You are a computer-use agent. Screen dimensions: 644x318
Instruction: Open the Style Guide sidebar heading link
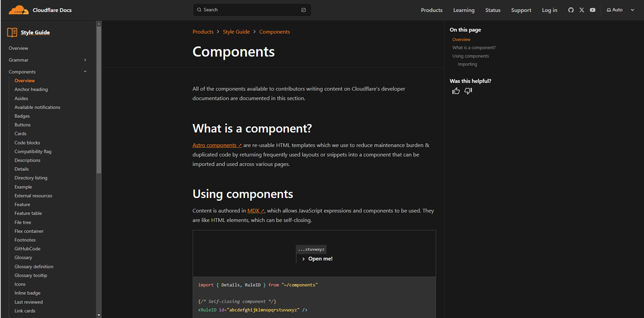click(x=35, y=32)
